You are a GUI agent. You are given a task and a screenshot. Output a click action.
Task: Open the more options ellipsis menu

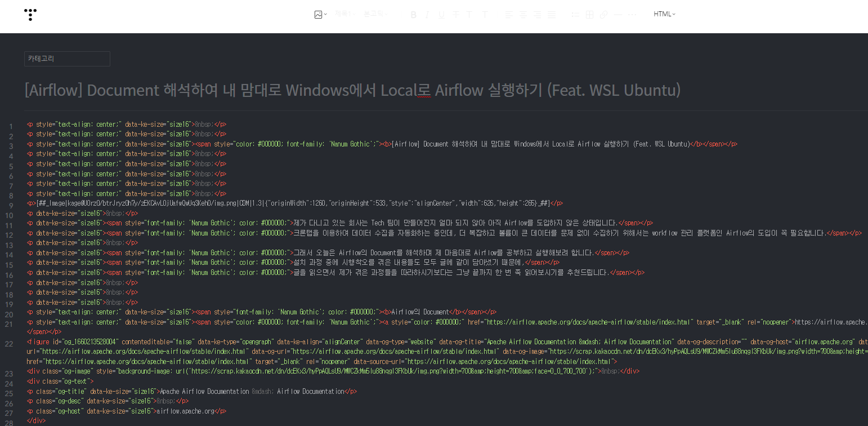pyautogui.click(x=632, y=15)
